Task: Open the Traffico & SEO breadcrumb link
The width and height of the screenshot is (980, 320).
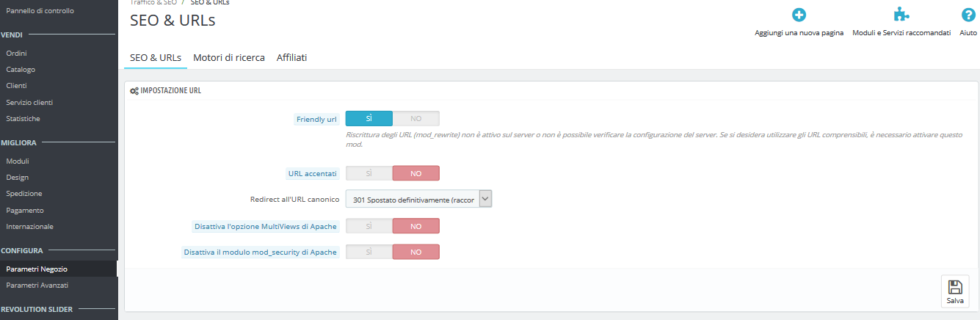Action: coord(153,3)
